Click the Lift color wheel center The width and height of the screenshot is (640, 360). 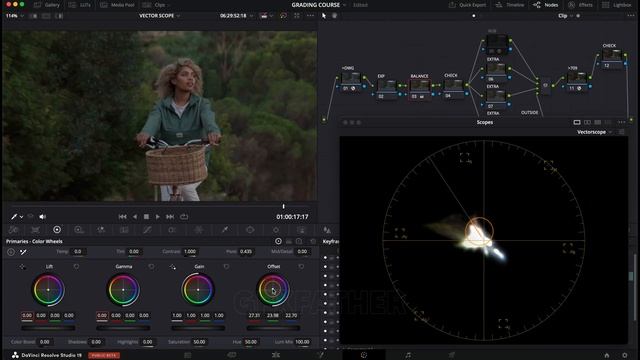coord(48,290)
